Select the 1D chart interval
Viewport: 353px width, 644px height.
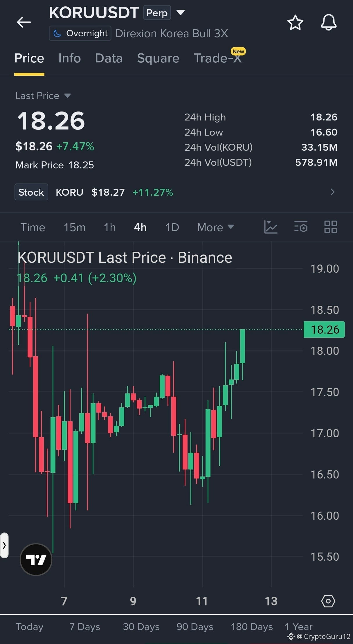coord(172,227)
